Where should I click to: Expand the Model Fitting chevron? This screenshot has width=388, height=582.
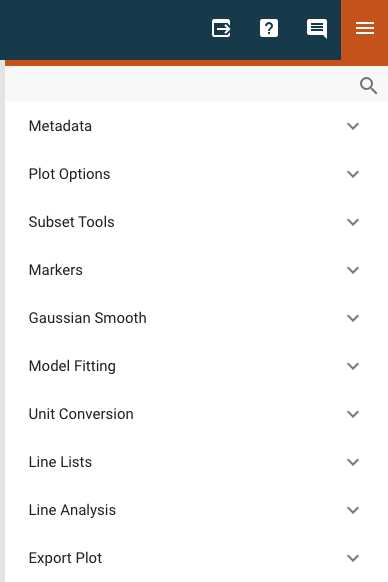pyautogui.click(x=353, y=366)
